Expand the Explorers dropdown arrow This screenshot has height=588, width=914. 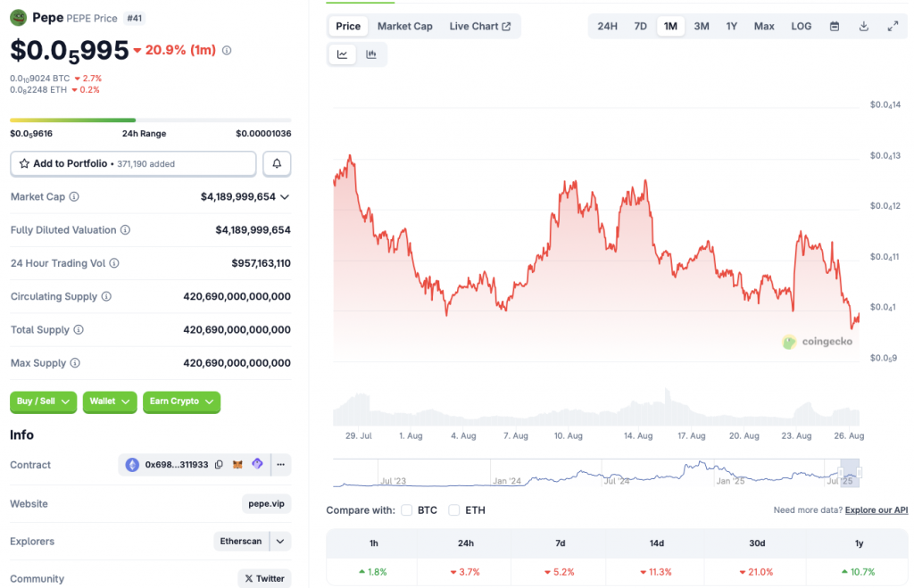(280, 542)
